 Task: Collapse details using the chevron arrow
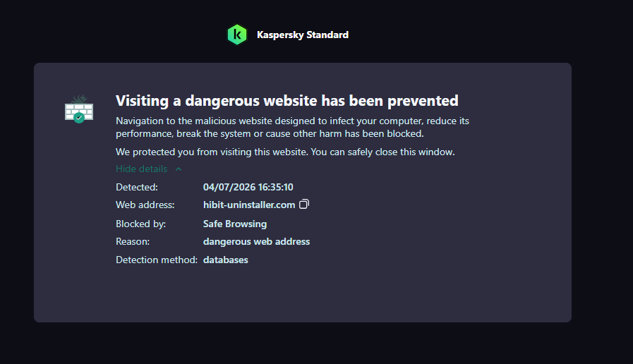point(179,169)
